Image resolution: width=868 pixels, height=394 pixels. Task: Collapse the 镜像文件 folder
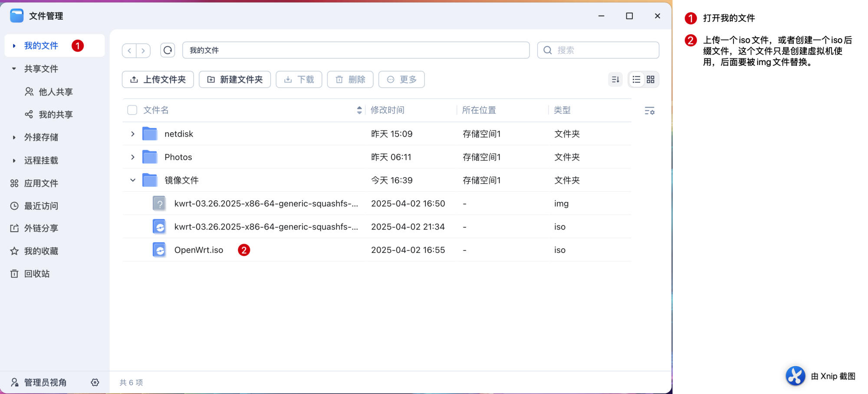click(x=133, y=180)
